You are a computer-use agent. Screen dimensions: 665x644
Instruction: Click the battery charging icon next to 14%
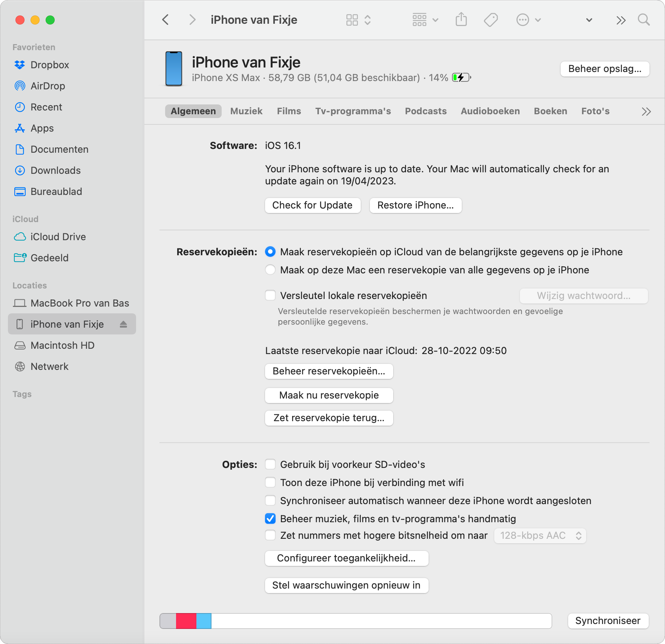pos(462,78)
